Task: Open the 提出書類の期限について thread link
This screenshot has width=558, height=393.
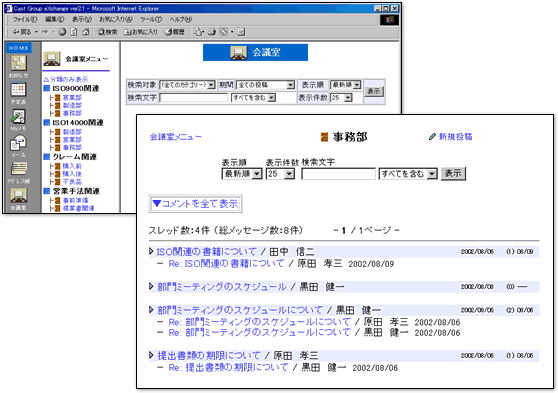Action: [x=209, y=355]
